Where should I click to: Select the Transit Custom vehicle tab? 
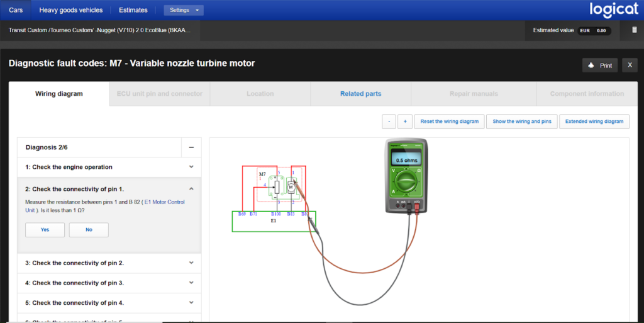(100, 30)
